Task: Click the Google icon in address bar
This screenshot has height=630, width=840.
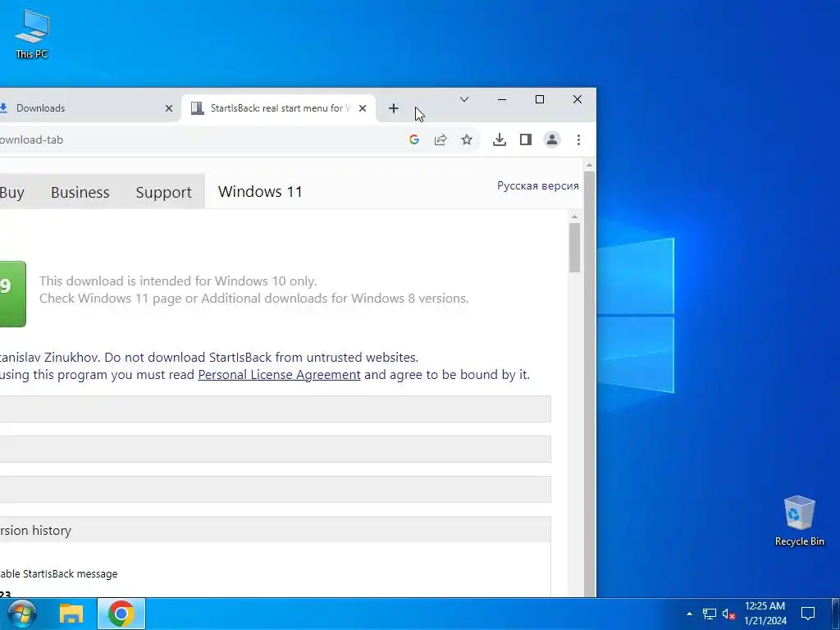Action: tap(413, 139)
